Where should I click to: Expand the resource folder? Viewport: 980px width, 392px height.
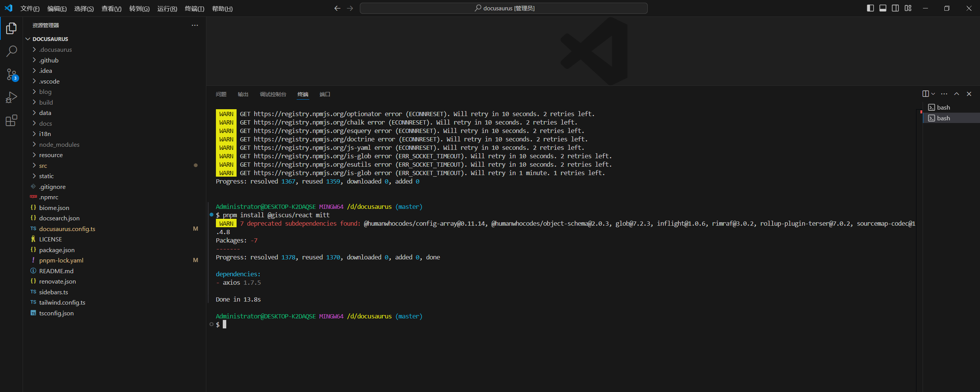[x=114, y=155]
